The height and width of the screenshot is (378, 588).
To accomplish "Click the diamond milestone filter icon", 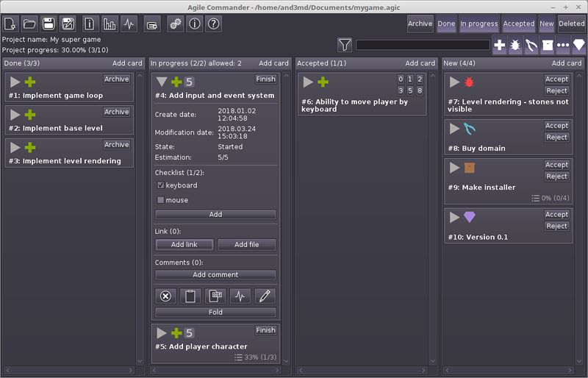I will point(579,46).
